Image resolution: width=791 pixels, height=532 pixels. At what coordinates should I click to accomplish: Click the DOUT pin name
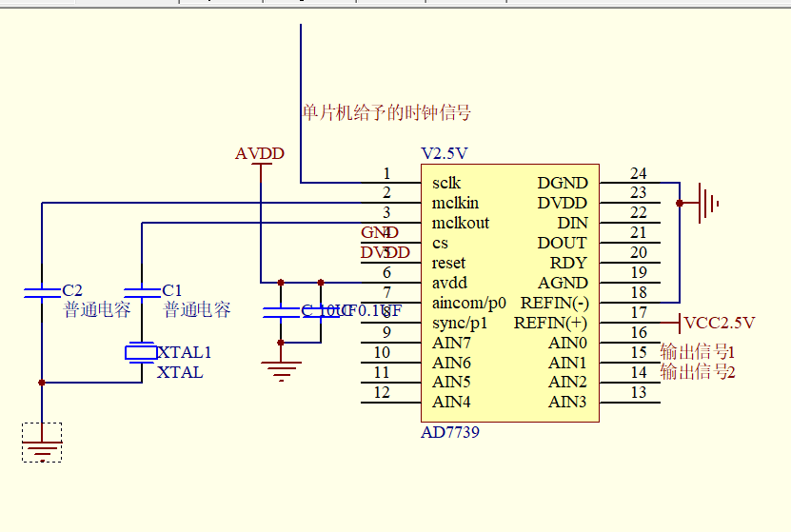pos(563,243)
